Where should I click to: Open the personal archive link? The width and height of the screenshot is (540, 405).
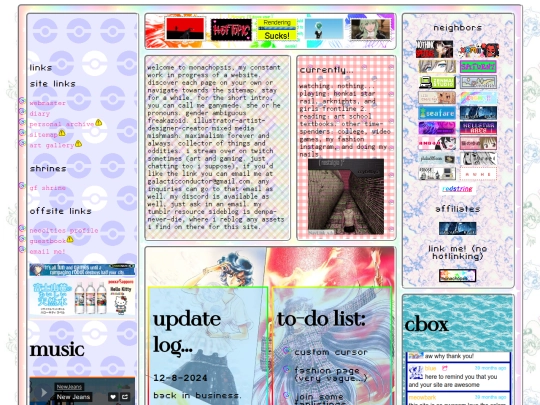[62, 124]
